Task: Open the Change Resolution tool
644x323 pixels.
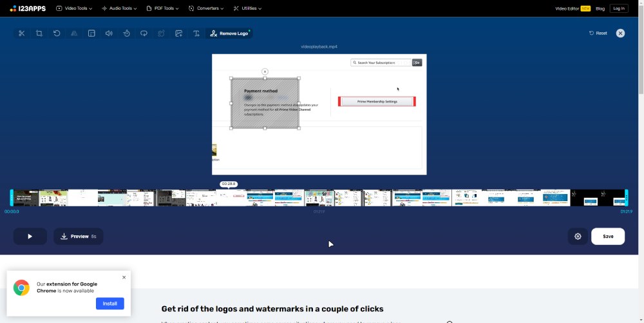Action: 91,34
